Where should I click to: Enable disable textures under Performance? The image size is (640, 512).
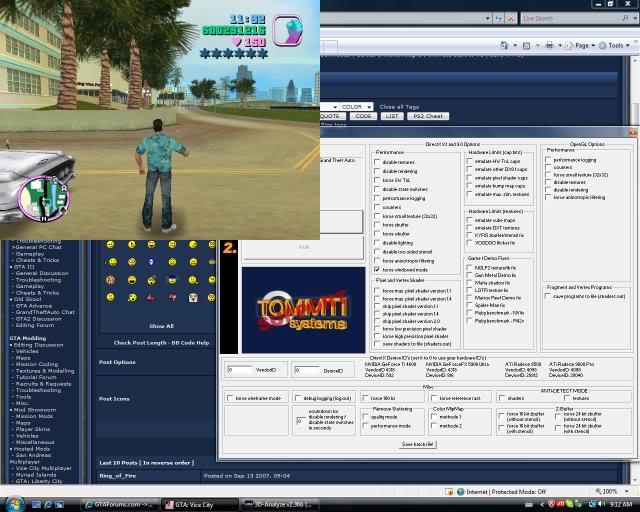point(379,161)
